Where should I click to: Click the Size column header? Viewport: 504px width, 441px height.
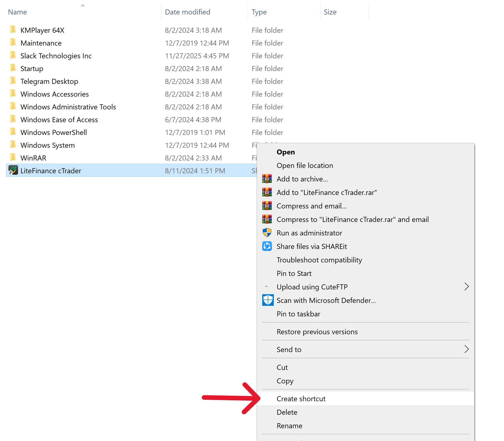[330, 12]
